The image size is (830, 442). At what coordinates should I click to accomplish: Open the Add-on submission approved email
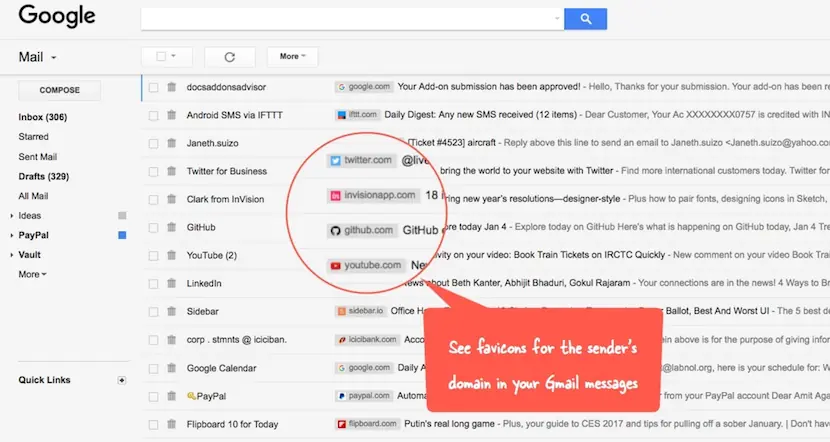pyautogui.click(x=489, y=86)
